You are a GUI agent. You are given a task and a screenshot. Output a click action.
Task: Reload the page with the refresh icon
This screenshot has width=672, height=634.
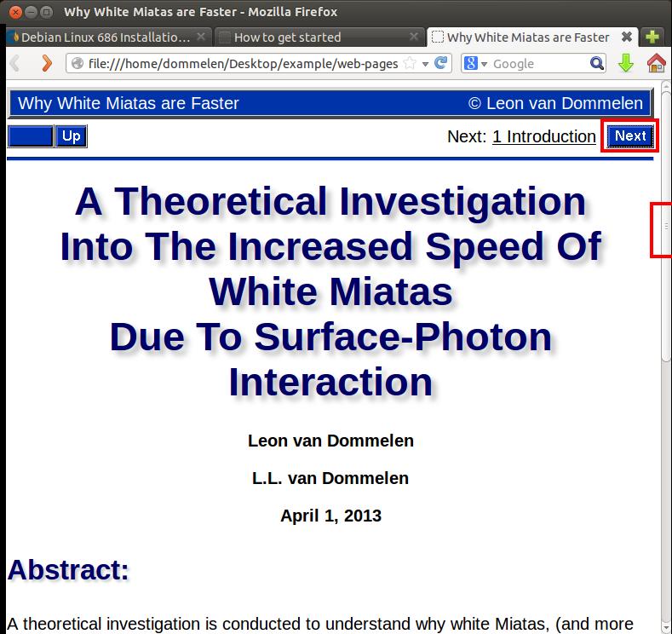coord(441,63)
